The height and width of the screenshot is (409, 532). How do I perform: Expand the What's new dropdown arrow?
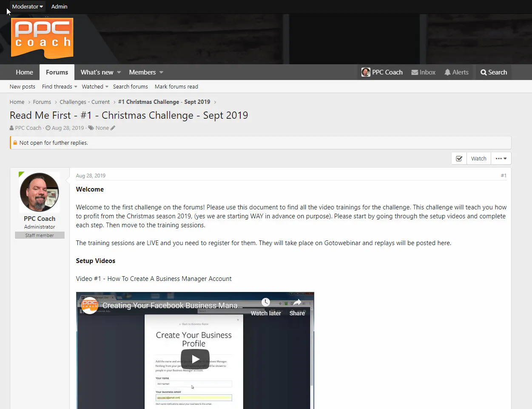119,72
